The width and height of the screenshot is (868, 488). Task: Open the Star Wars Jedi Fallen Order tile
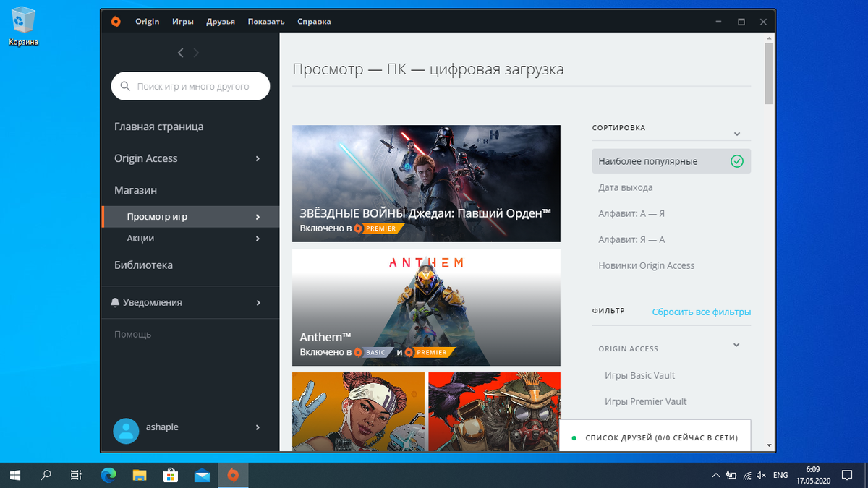click(426, 184)
